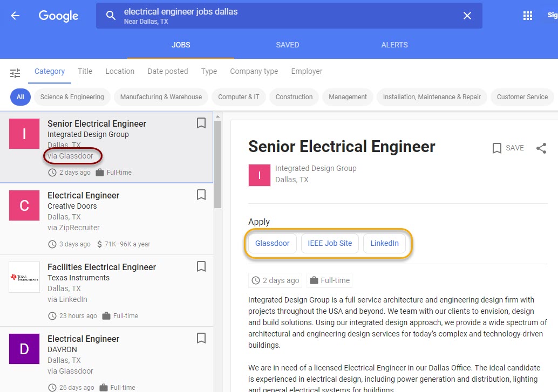Screen dimensions: 558x392
Task: Share the Senior Electrical Engineer job
Action: pos(541,148)
